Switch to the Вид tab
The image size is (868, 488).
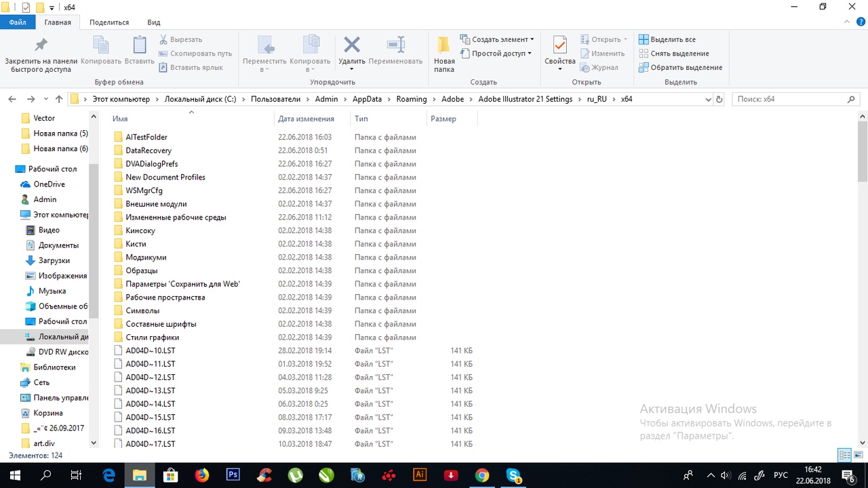pos(154,22)
